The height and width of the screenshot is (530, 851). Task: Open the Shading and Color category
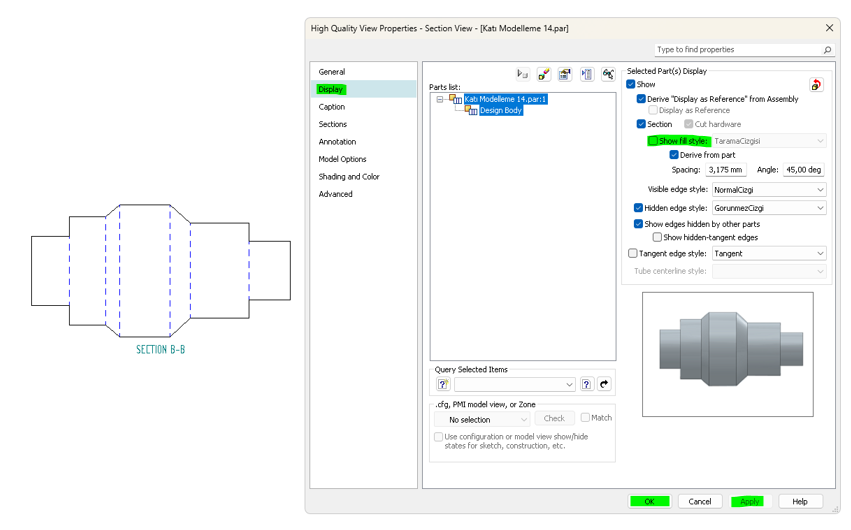click(x=349, y=177)
